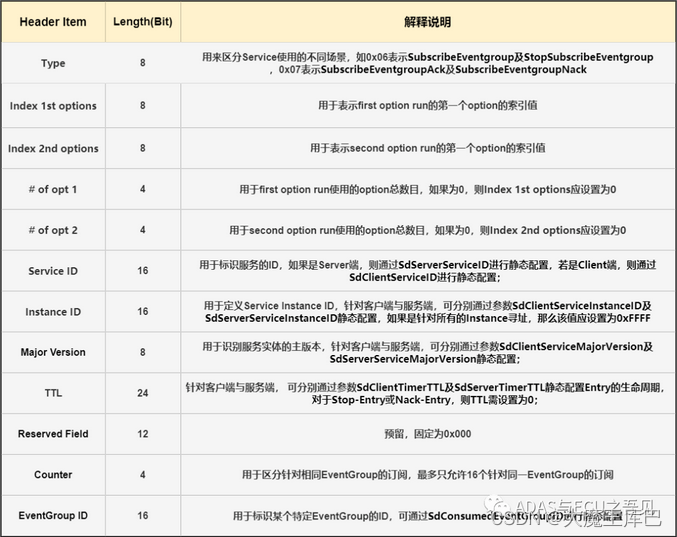Click length value 16 in Instance ID row
This screenshot has width=677, height=537.
pos(142,312)
